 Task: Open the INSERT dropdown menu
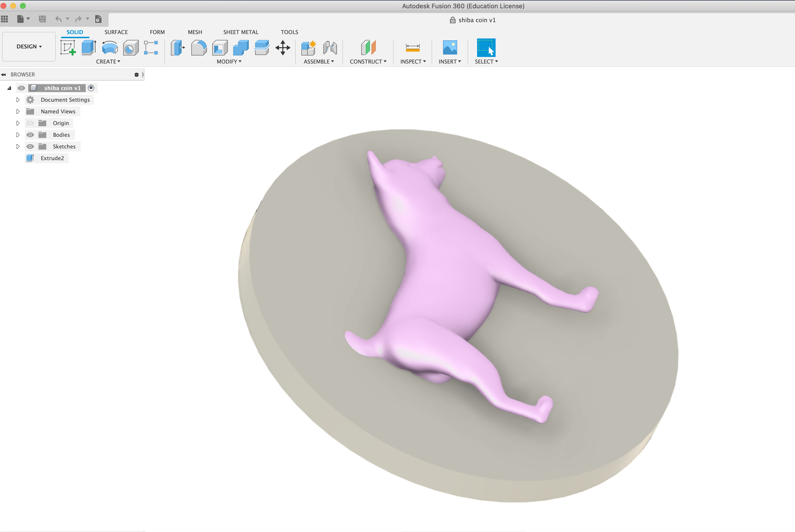(x=450, y=61)
